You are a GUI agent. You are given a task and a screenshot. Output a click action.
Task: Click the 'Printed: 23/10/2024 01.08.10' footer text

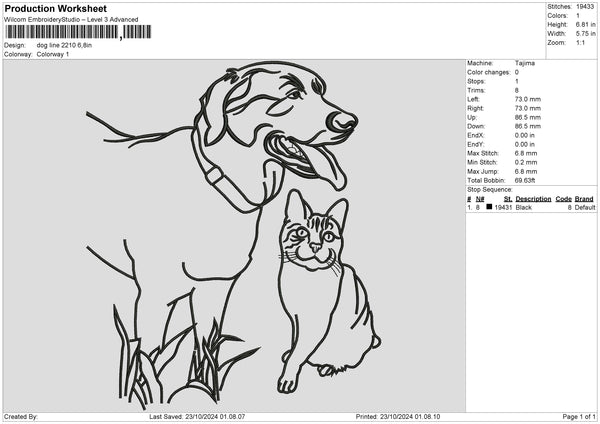(x=398, y=416)
